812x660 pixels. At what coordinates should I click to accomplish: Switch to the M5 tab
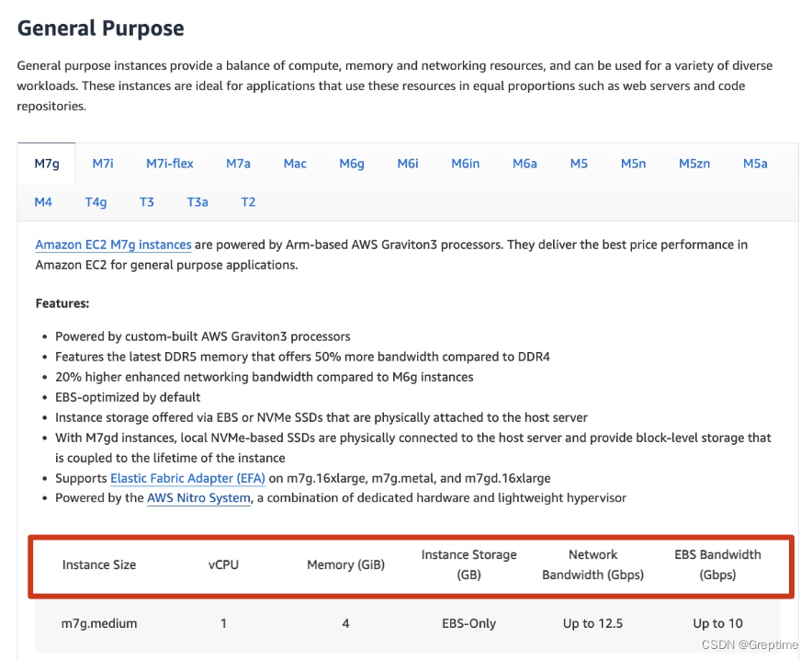tap(579, 164)
